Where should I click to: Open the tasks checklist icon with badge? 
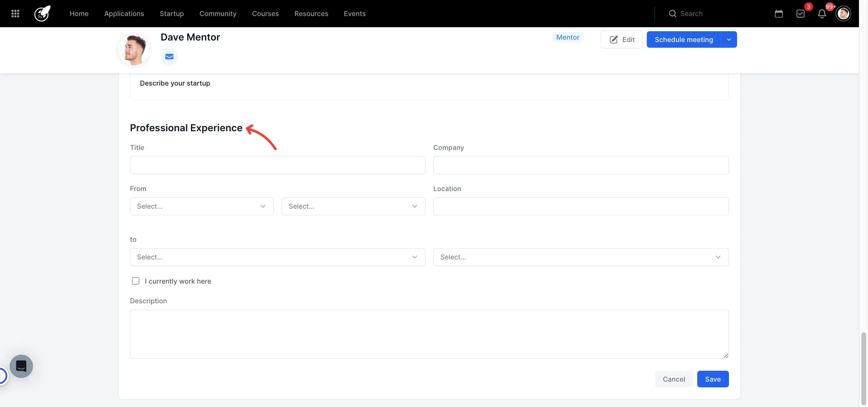click(x=800, y=14)
